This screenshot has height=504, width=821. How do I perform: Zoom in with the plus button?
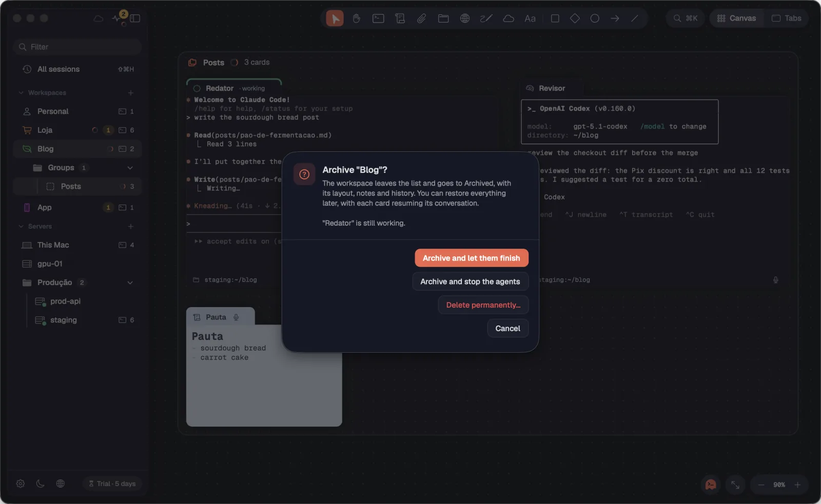point(797,485)
